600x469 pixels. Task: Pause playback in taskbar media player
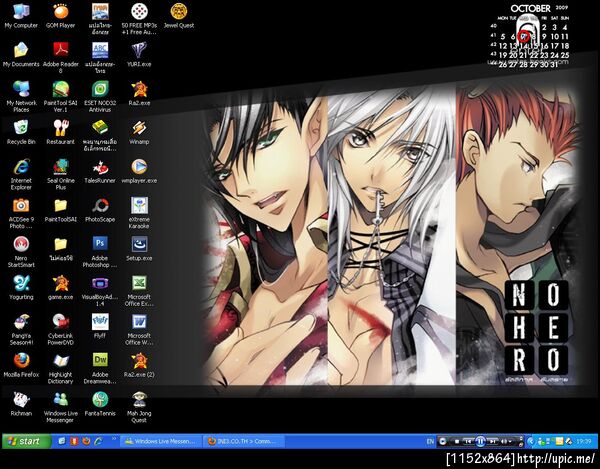(480, 441)
